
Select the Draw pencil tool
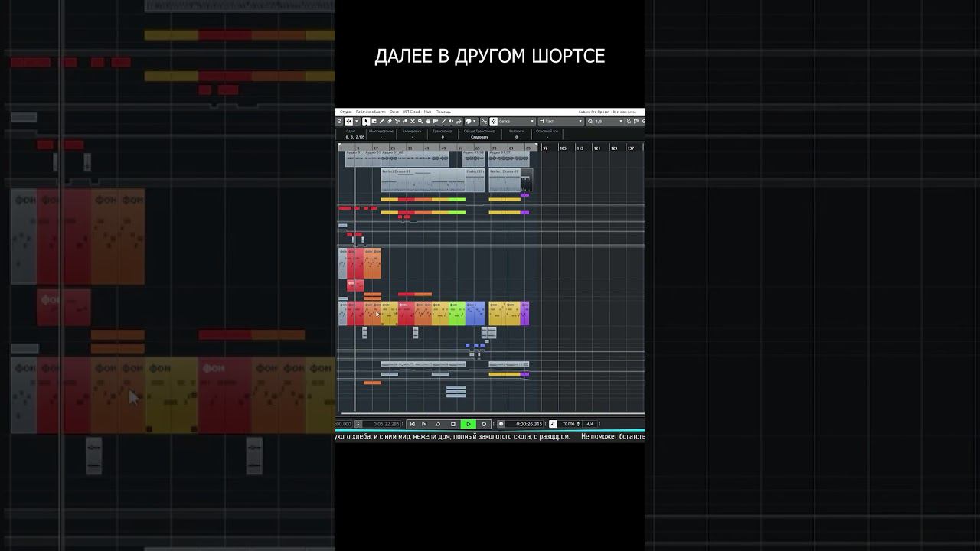pyautogui.click(x=382, y=121)
